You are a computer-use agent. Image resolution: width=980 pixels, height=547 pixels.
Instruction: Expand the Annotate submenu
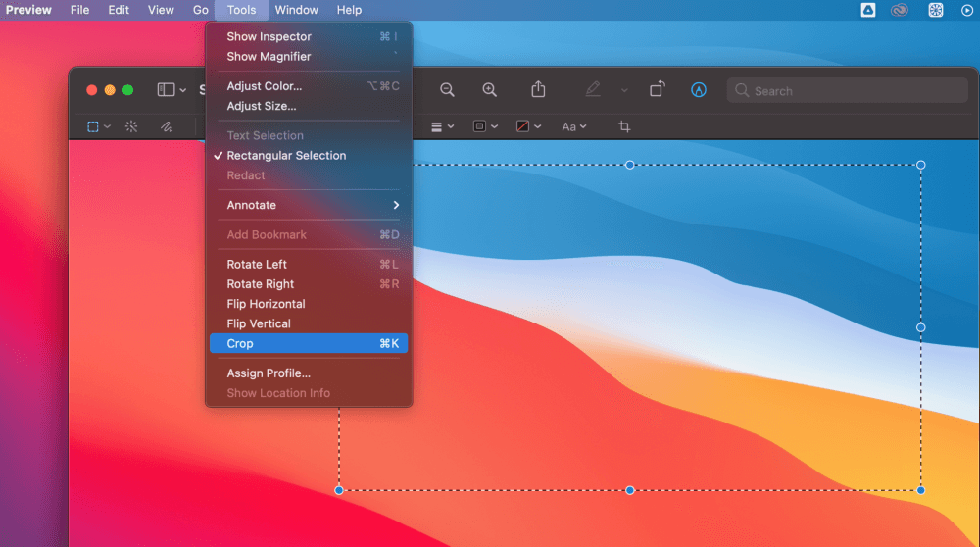pos(309,205)
